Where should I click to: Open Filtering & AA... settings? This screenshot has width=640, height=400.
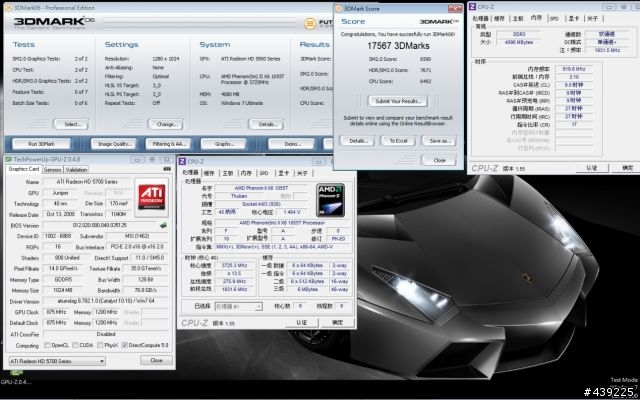pyautogui.click(x=169, y=144)
